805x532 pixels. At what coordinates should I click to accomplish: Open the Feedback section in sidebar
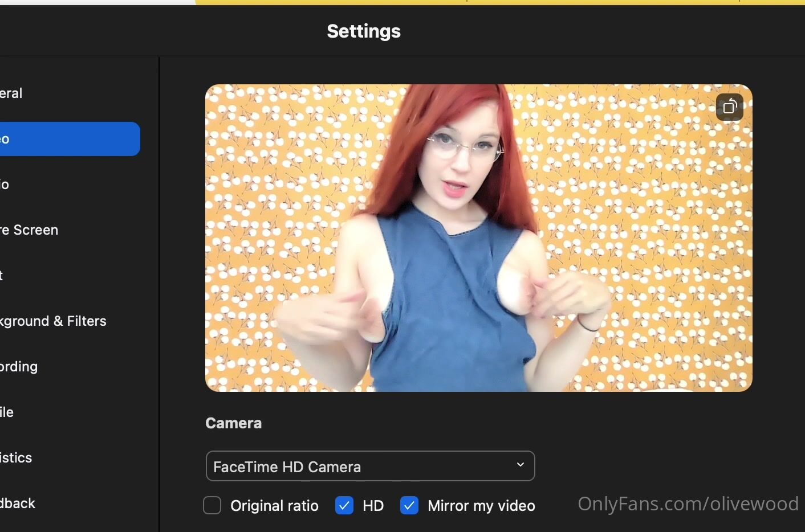[x=18, y=504]
